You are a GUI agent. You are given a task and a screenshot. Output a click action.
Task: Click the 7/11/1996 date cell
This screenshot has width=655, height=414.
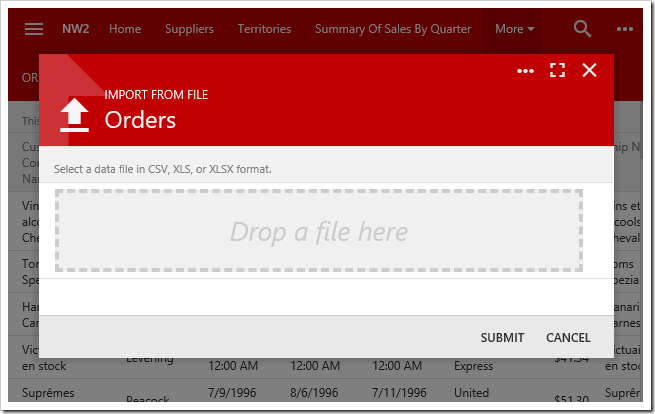pos(399,393)
